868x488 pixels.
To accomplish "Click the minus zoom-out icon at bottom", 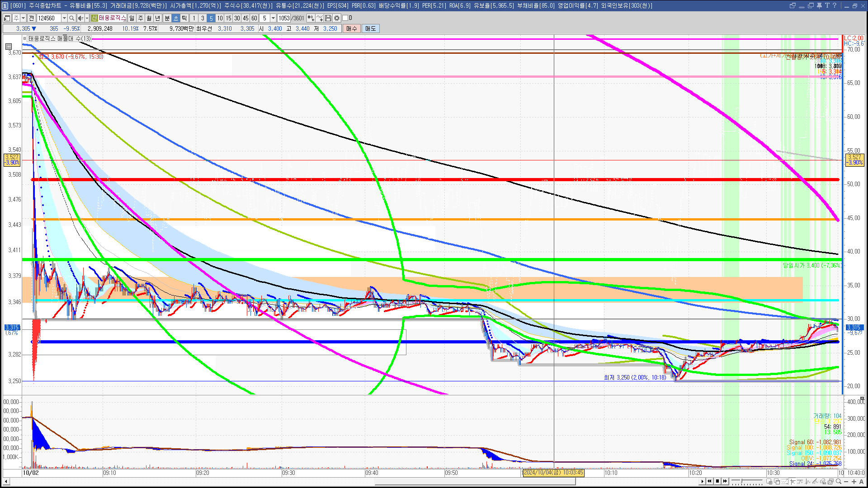I will coord(846,481).
